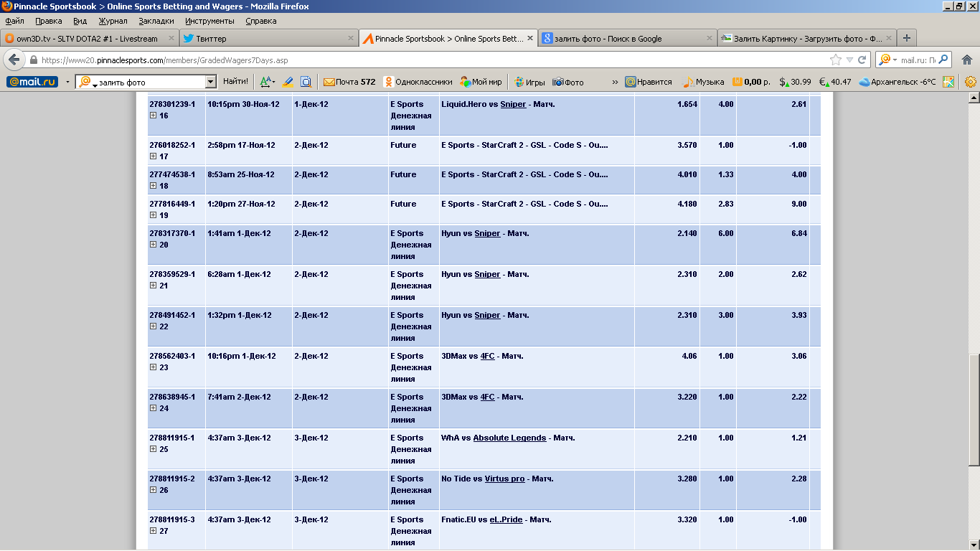The height and width of the screenshot is (551, 980).
Task: Open Игры from the toolbar
Action: [x=529, y=82]
